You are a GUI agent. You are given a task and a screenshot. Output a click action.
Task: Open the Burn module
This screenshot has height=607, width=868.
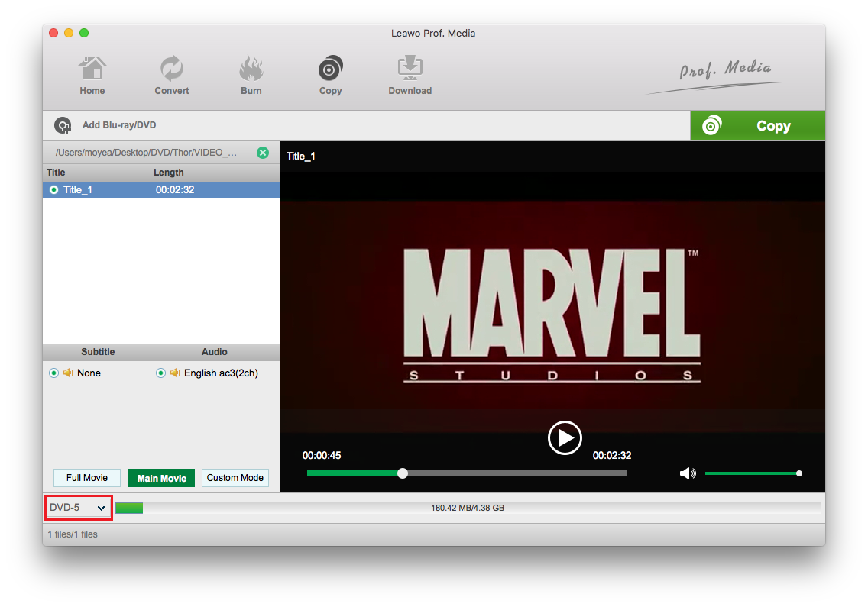tap(251, 76)
